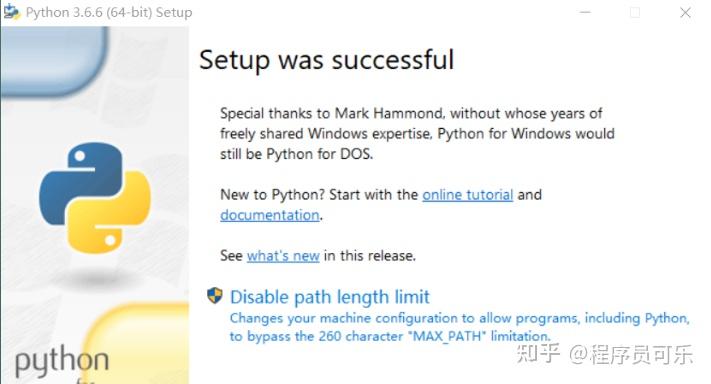Click the title bar text Python 3.6.6 (64-bit) Setup
Viewport: 711px width, 384px height.
click(x=109, y=12)
